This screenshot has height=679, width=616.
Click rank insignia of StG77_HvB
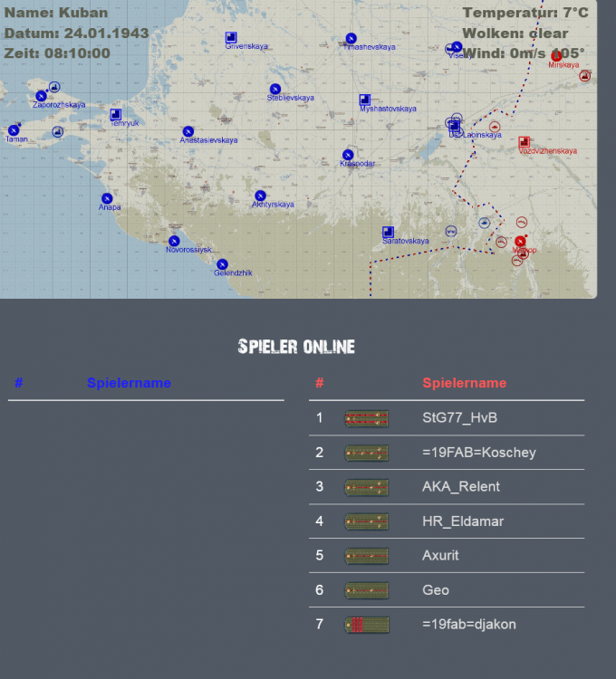(x=367, y=418)
